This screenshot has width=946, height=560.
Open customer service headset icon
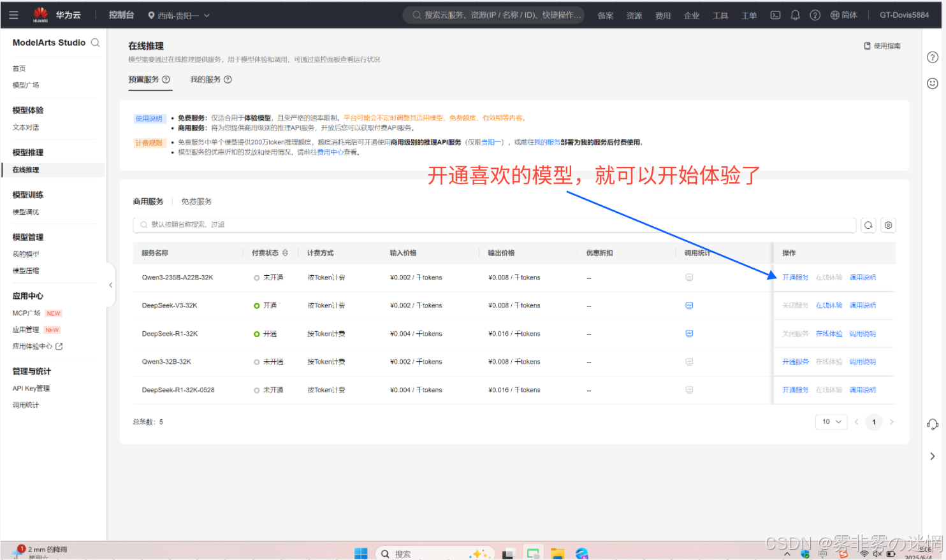(x=932, y=424)
